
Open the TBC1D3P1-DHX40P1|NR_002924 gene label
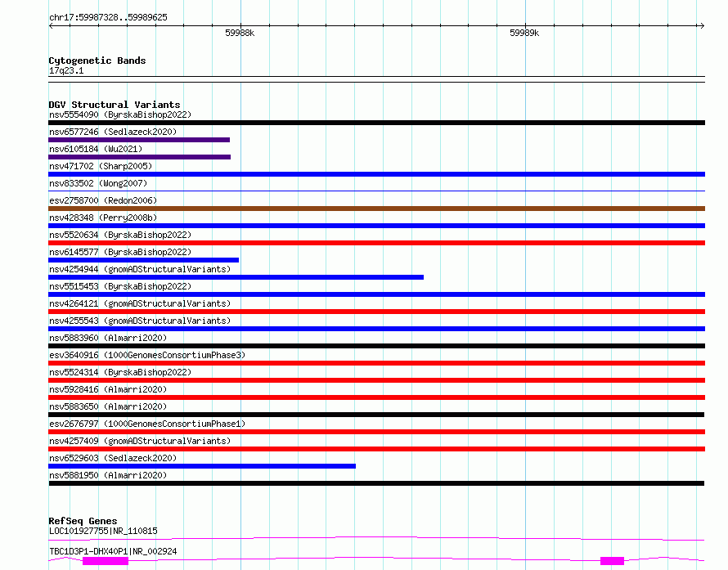pos(113,551)
